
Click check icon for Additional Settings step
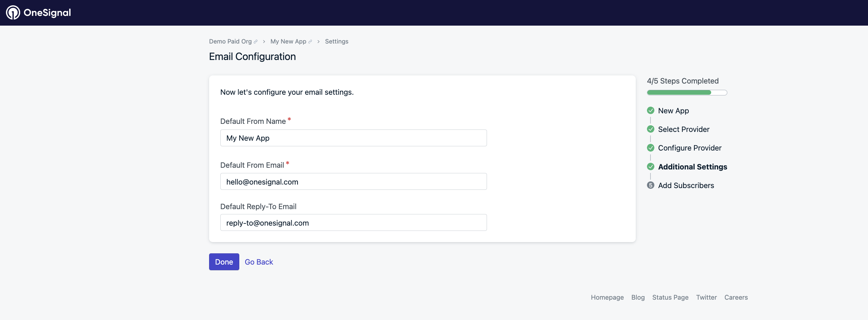(650, 167)
